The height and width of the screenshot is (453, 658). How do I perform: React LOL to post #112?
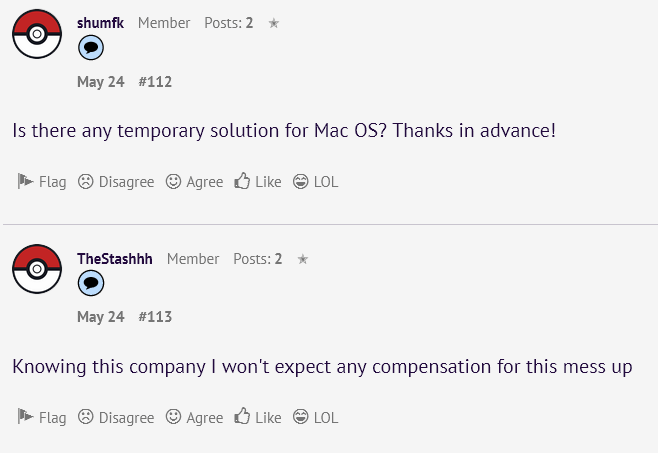click(315, 181)
